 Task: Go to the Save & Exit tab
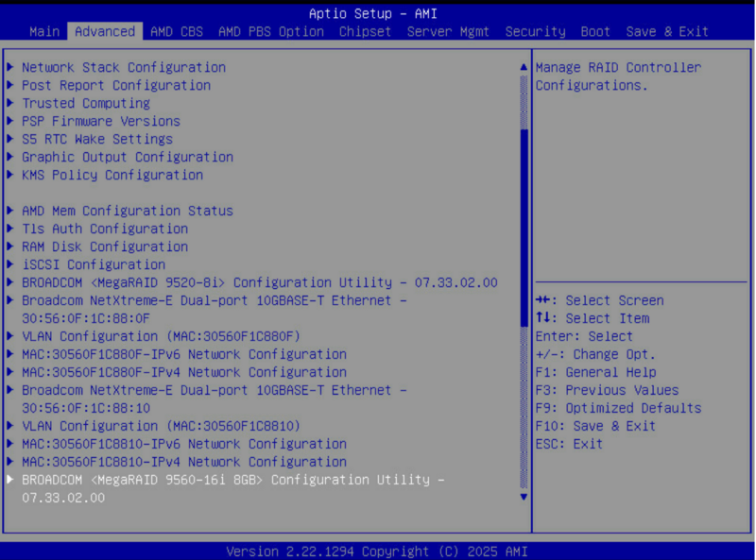667,32
